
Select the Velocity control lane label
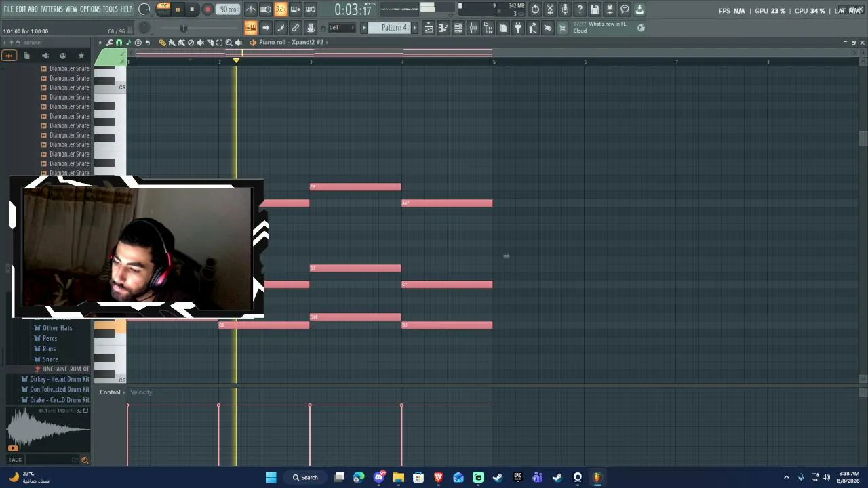point(141,392)
